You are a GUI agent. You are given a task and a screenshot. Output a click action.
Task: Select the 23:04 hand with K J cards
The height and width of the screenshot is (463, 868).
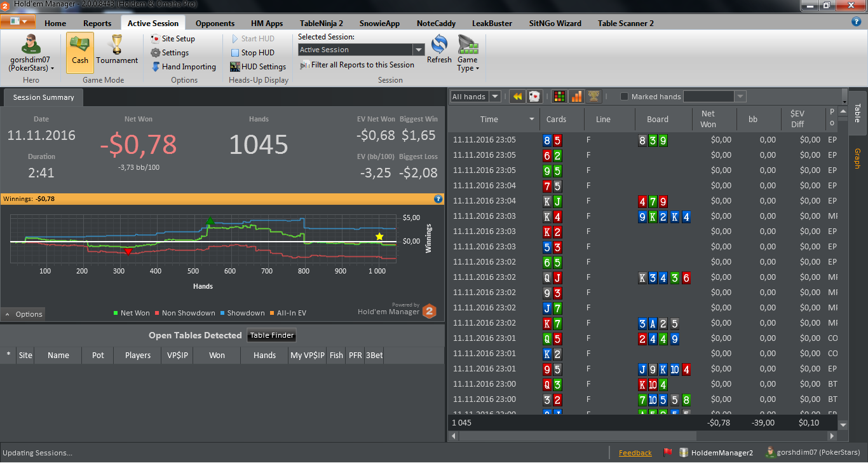(643, 201)
